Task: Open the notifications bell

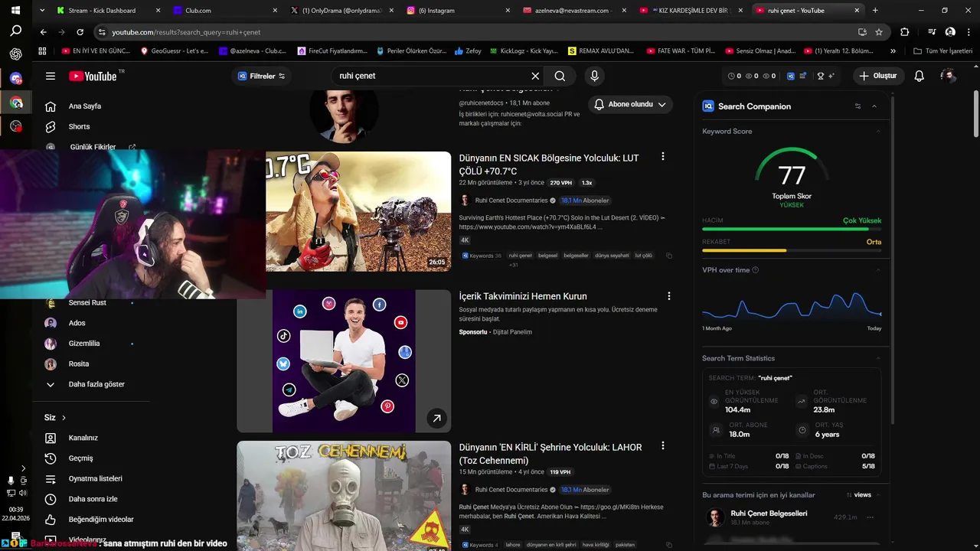Action: click(920, 76)
